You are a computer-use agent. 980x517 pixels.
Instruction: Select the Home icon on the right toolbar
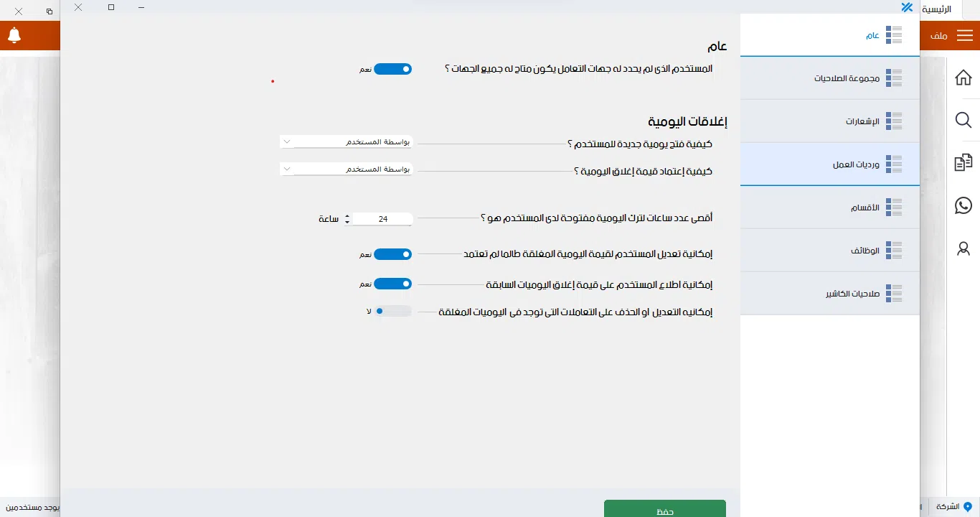tap(963, 77)
